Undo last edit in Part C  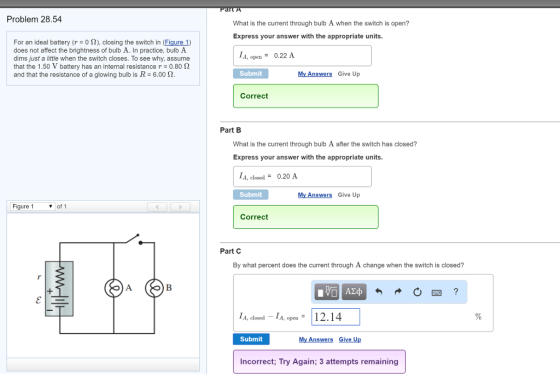[x=379, y=292]
